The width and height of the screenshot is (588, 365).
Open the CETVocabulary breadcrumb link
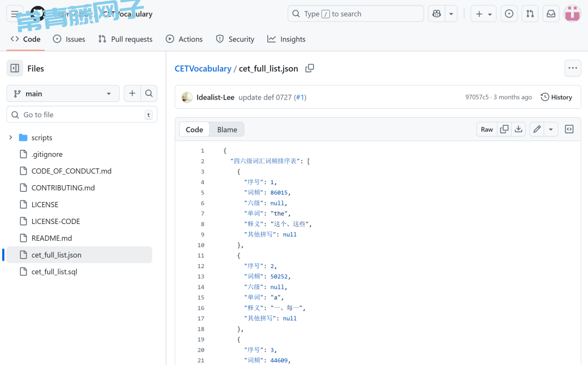pyautogui.click(x=203, y=68)
